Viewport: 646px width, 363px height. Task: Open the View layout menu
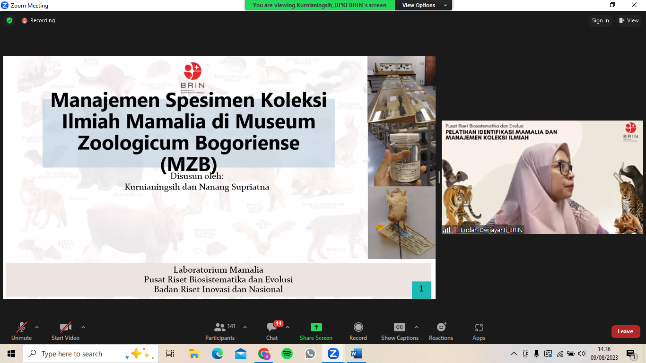(629, 20)
